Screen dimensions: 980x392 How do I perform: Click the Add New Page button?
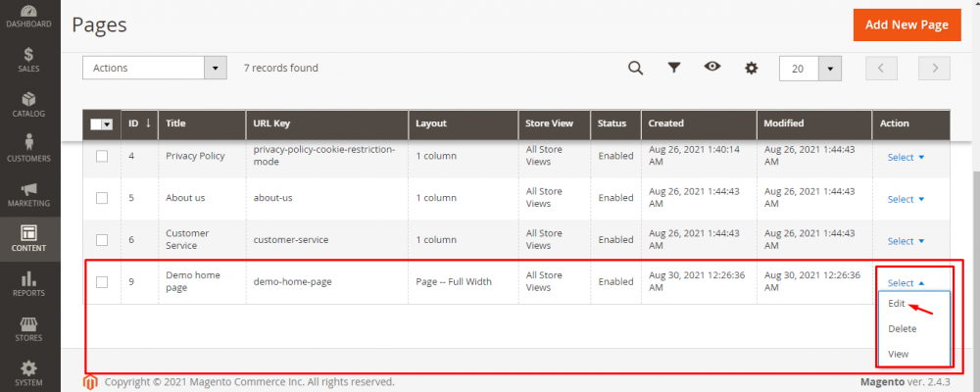pos(906,24)
